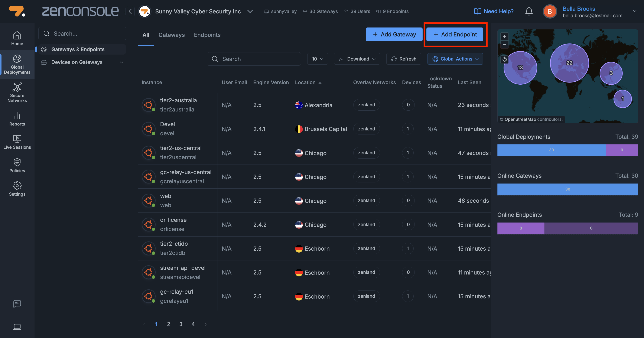The width and height of the screenshot is (644, 338).
Task: Go to page 2 of results
Action: click(169, 324)
